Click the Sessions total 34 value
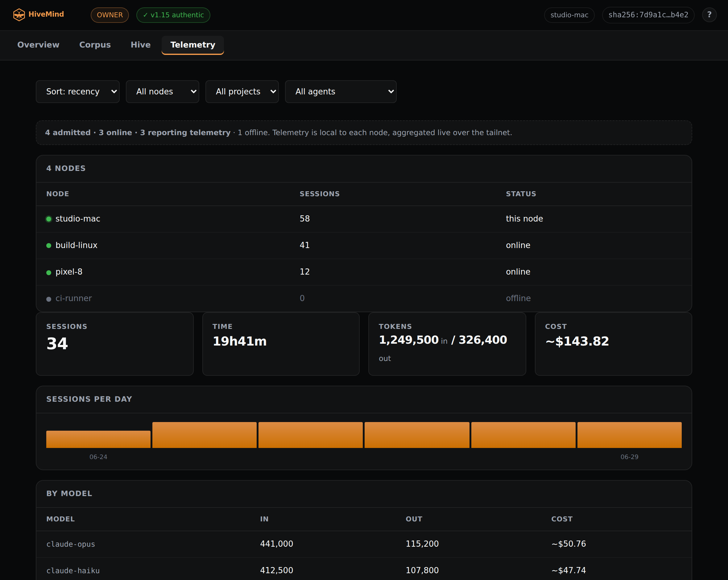Viewport: 728px width, 580px height. point(57,344)
